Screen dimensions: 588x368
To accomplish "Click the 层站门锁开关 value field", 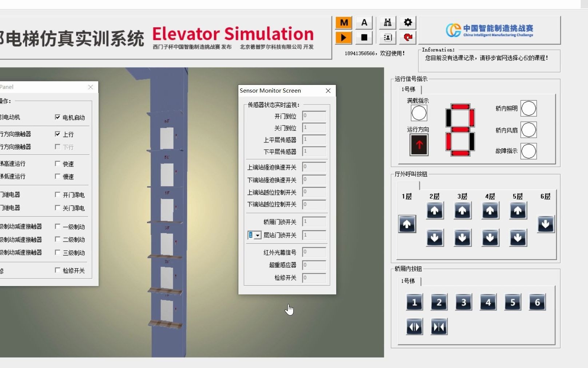I will [314, 235].
